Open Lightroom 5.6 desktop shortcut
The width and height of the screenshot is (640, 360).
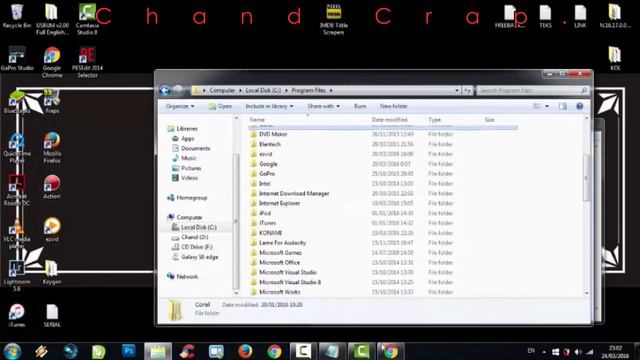[x=17, y=276]
